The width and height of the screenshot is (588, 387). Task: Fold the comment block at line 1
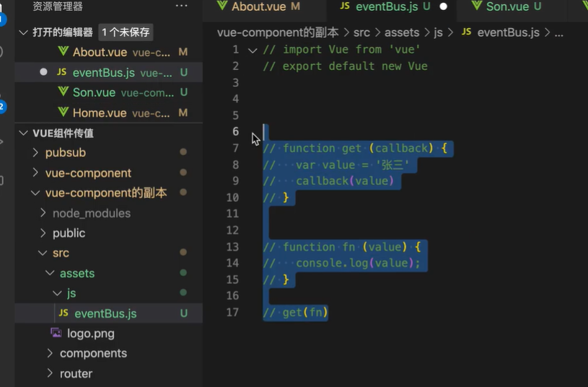pyautogui.click(x=253, y=50)
